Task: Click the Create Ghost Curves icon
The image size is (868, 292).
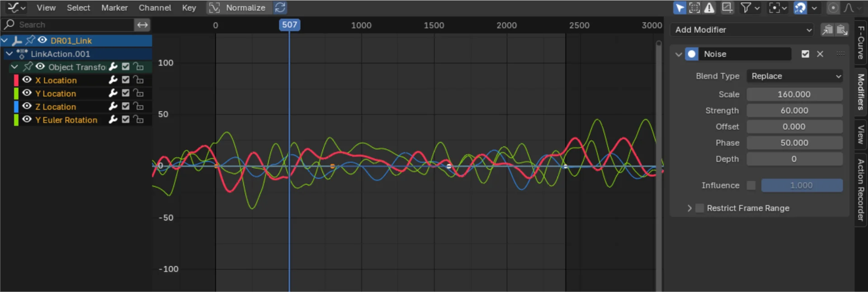Action: (727, 8)
